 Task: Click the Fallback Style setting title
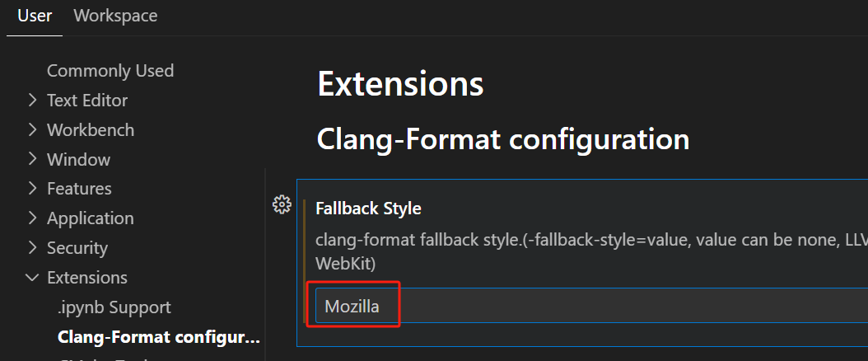tap(368, 209)
